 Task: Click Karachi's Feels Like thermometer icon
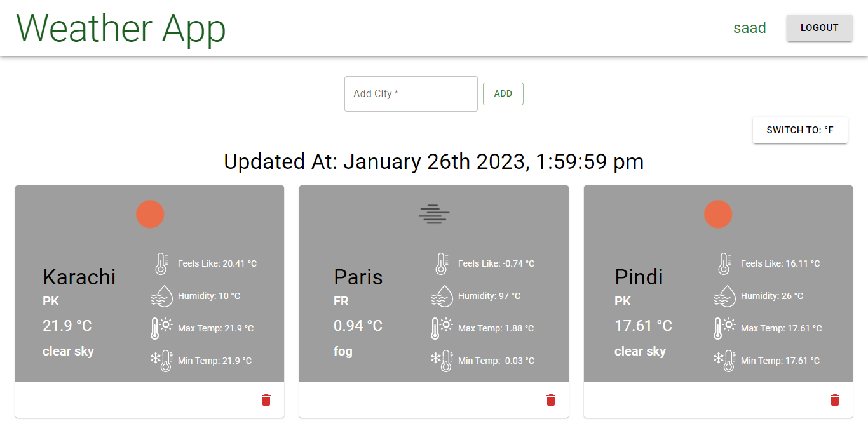pos(161,263)
